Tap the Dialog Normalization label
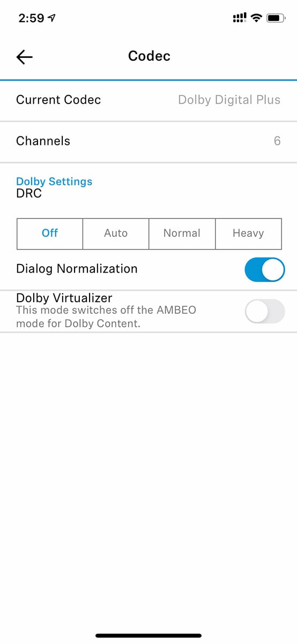Screen dimensions: 297x644 coord(77,268)
